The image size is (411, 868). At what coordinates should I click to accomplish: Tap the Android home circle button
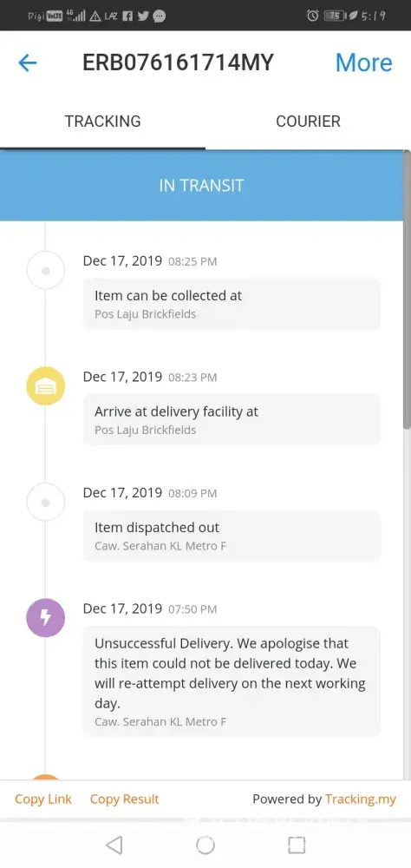point(205,845)
